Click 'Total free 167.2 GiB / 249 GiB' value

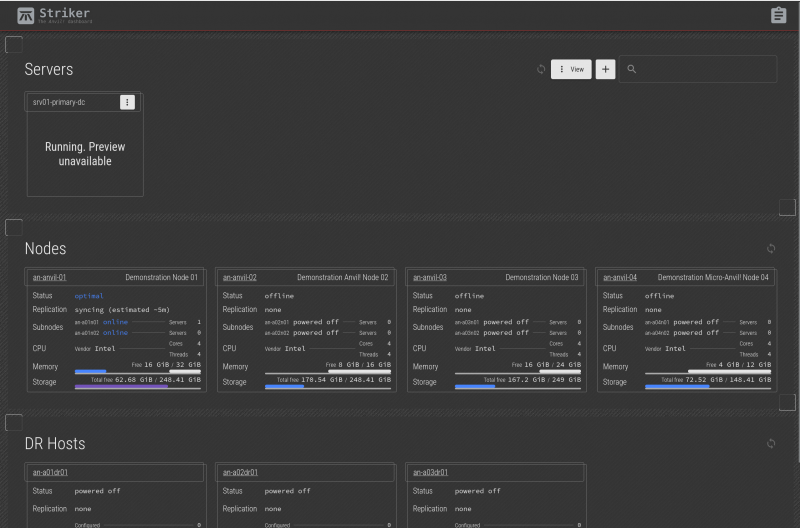point(532,380)
